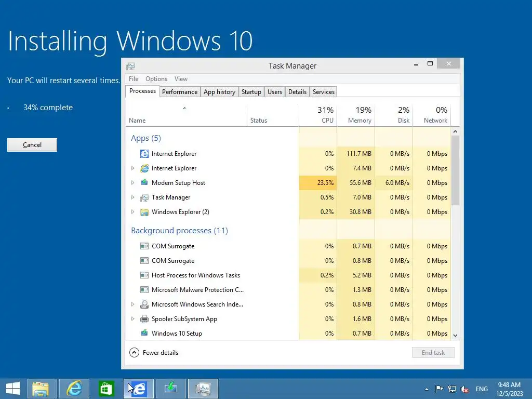532x399 pixels.
Task: Select the Background processes (11) header
Action: tap(179, 231)
